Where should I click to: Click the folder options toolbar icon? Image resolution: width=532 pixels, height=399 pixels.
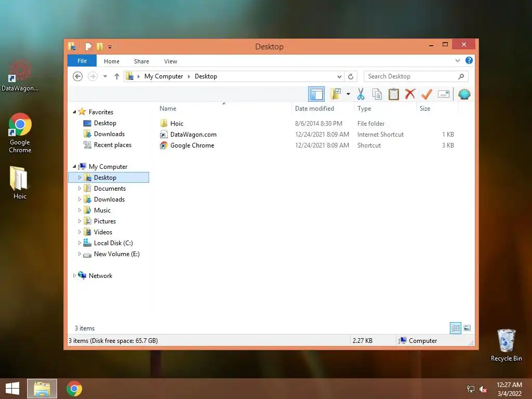(x=336, y=94)
